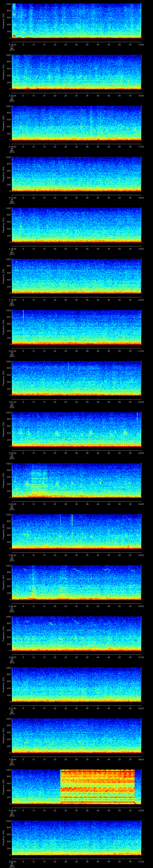This screenshot has width=153, height=868.
Task: Click the Frequency (Hz) axis label of the 3:29:00 panel
Action: pyautogui.click(x=4, y=786)
